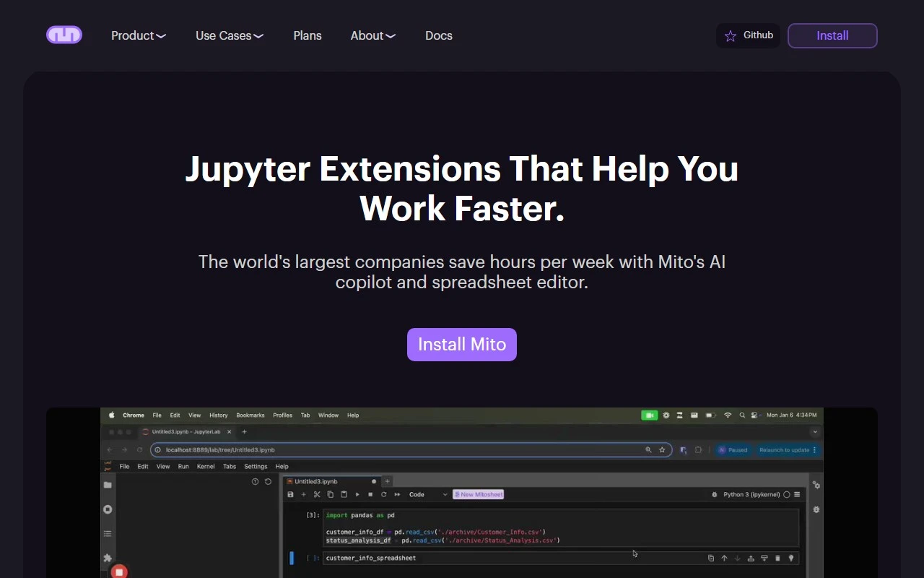Click the lightbulb icon in cell toolbar
Image resolution: width=924 pixels, height=578 pixels.
pos(791,558)
